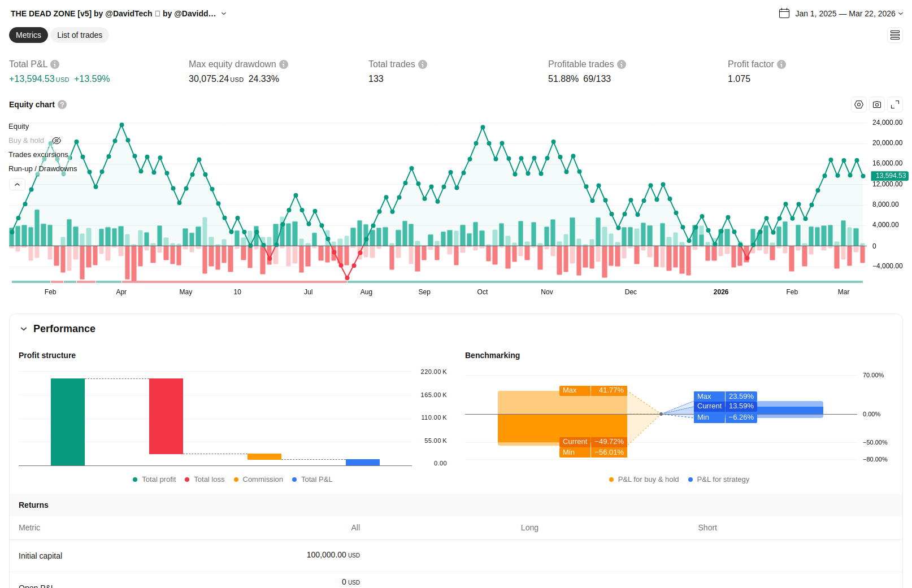Image resolution: width=912 pixels, height=588 pixels.
Task: Select the Metrics tab
Action: pyautogui.click(x=28, y=35)
